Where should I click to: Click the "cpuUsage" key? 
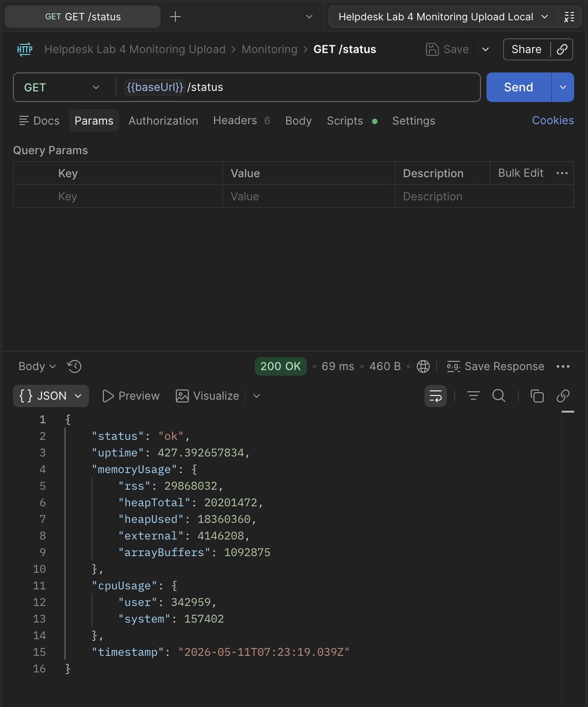(x=125, y=586)
